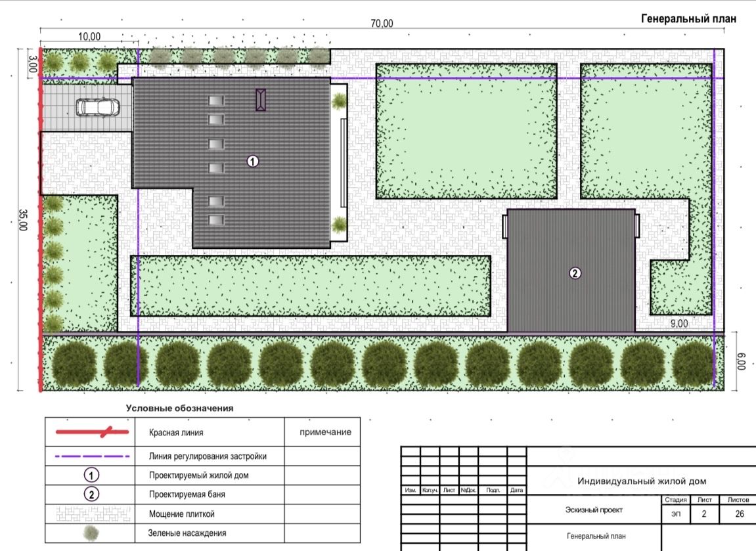756x551 pixels.
Task: Click the 35,00 dimension label
Action: (x=23, y=220)
